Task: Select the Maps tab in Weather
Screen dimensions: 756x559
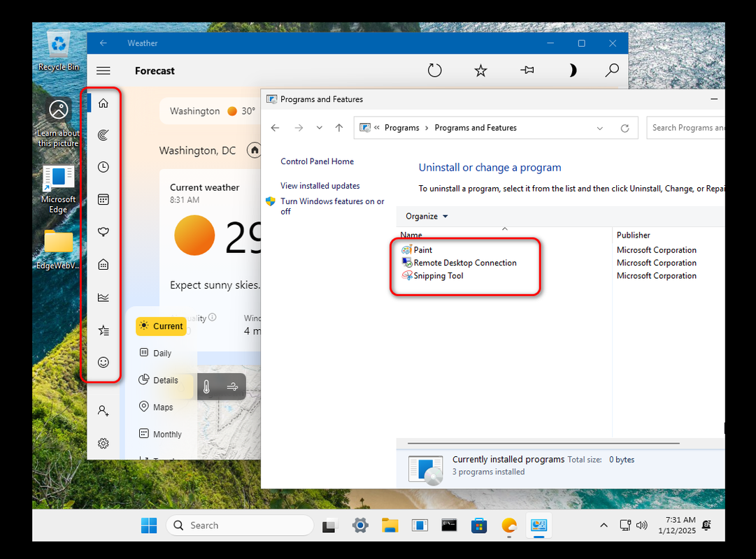Action: (x=156, y=407)
